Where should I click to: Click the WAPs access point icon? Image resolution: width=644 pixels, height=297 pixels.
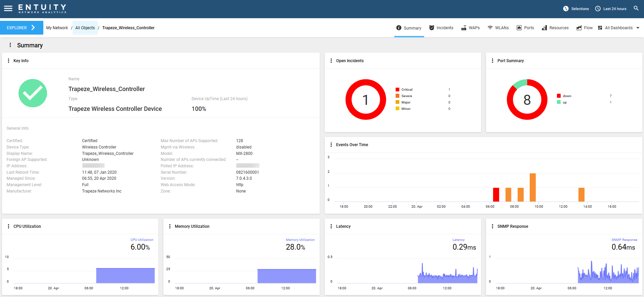coord(464,28)
